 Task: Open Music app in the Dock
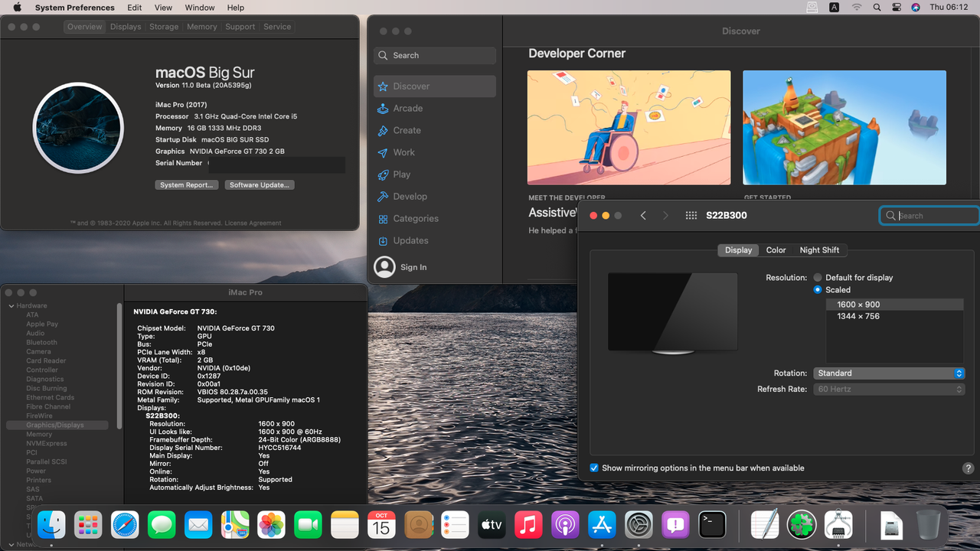point(528,525)
